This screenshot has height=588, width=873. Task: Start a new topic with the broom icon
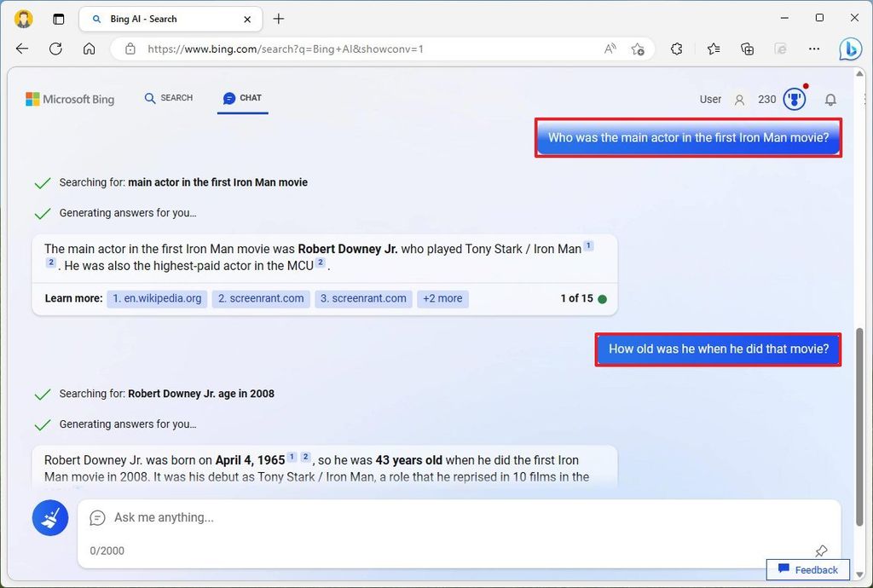[x=49, y=517]
